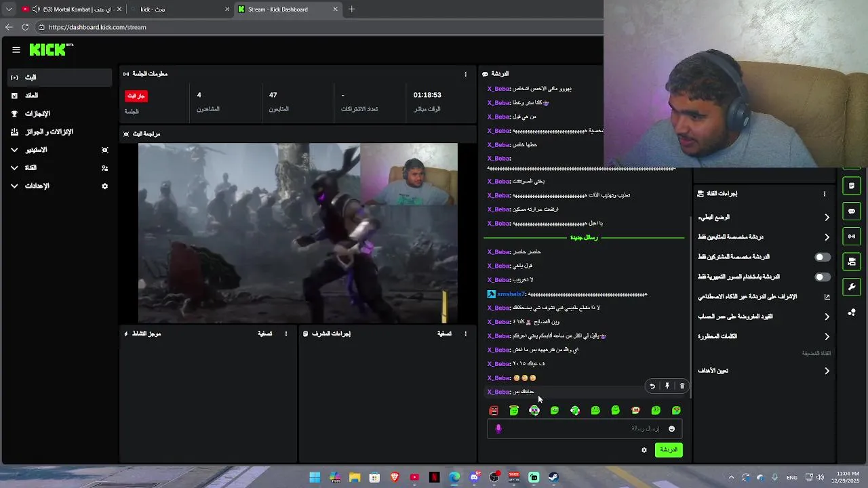Toggle subscribers-only chat الدردشة مخصصة للمشتركين فقط
This screenshot has height=488, width=868.
[822, 257]
